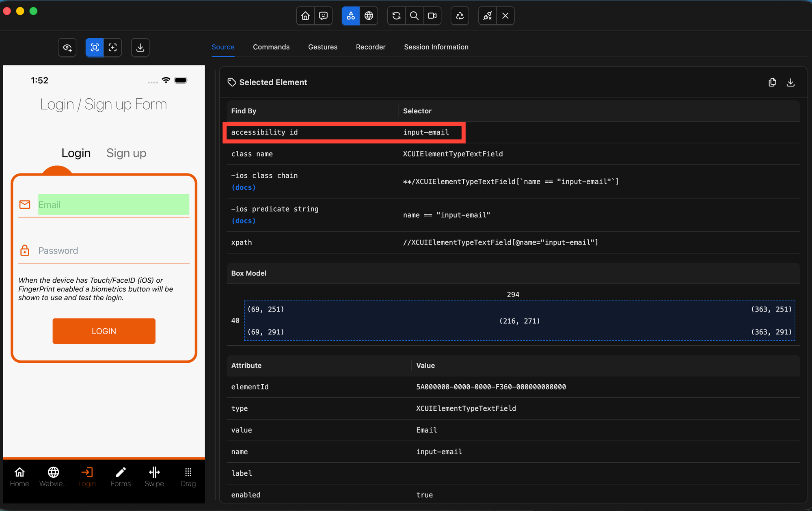Download the device screenshot
The image size is (812, 511).
pos(140,48)
